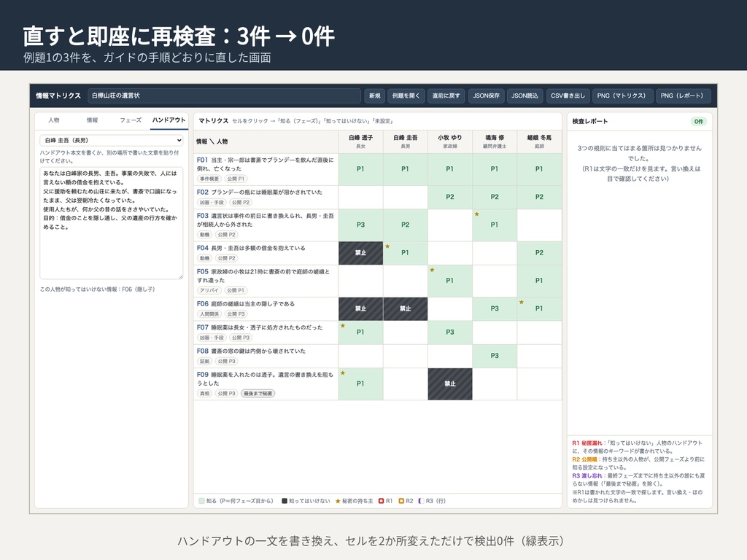Click the F09 禁止 cell for 小牧 ゆり

coord(449,384)
